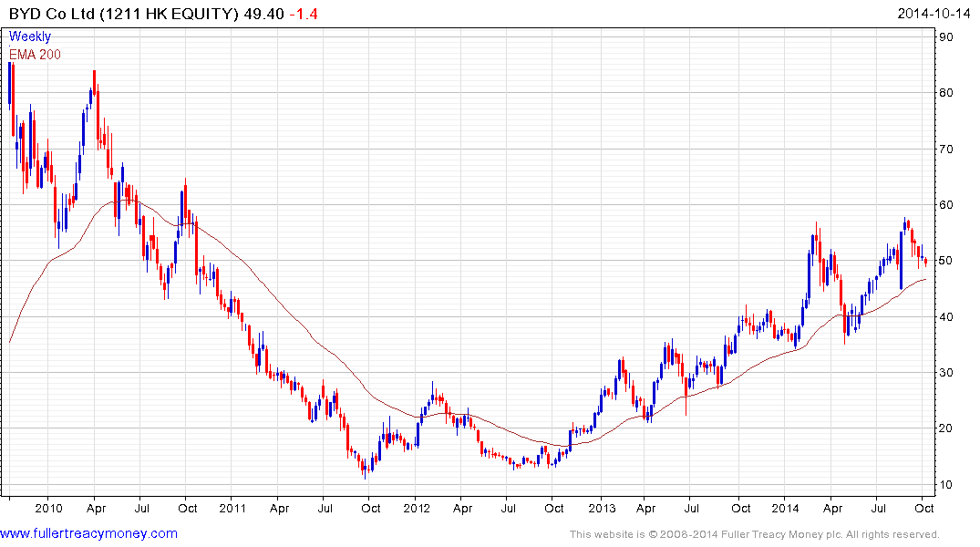Click the 2014 year axis label
Screen dimensions: 980x547
pos(785,508)
